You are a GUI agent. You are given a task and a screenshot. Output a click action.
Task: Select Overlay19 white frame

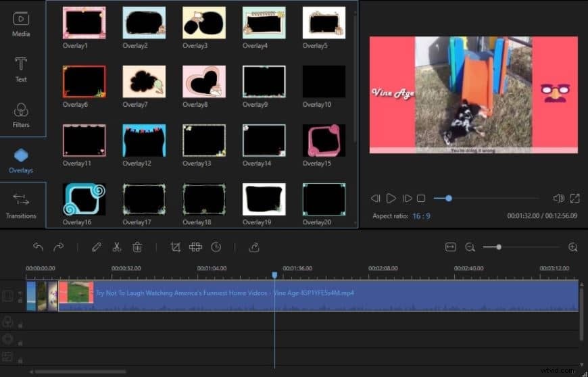tap(264, 199)
